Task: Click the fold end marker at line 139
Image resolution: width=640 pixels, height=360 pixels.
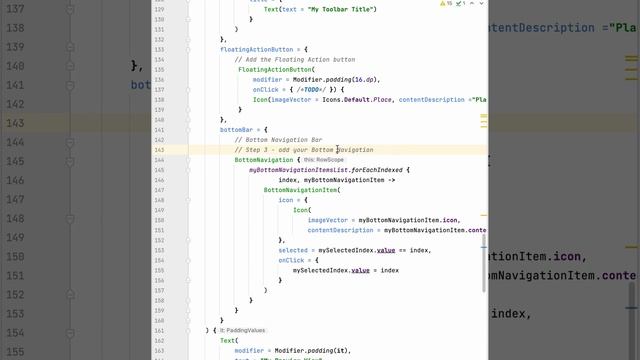Action: click(188, 110)
